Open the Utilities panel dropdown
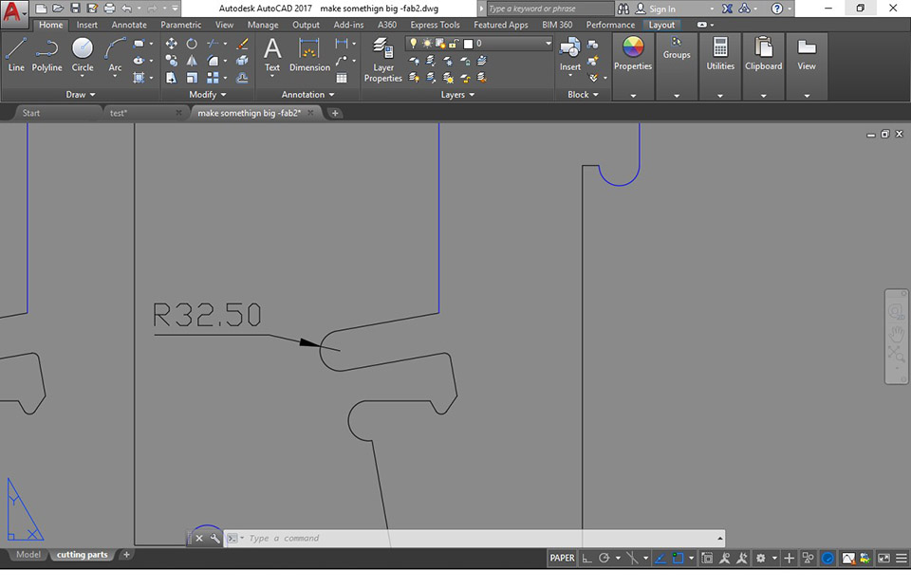The width and height of the screenshot is (911, 588). click(x=720, y=96)
